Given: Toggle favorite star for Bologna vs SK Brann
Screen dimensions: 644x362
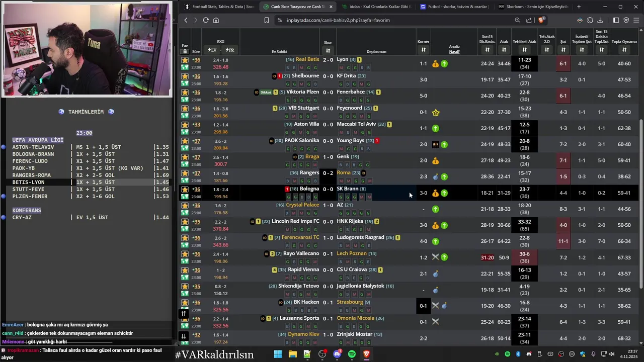Looking at the screenshot, I should (185, 189).
